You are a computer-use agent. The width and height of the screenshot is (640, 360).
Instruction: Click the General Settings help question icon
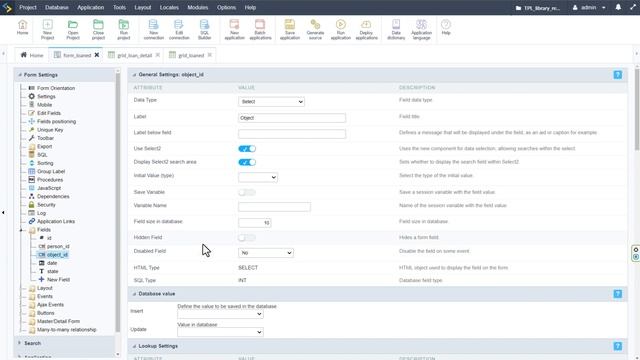point(618,75)
